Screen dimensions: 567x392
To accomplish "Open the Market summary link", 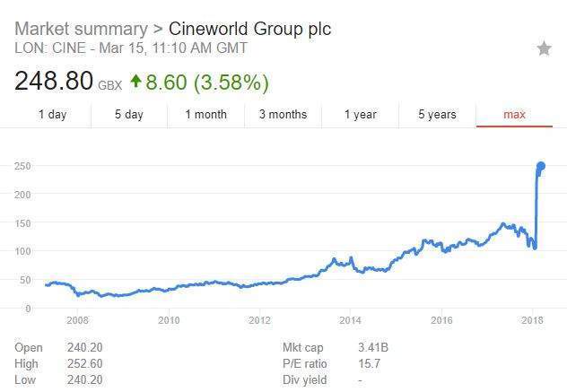I will coord(80,29).
